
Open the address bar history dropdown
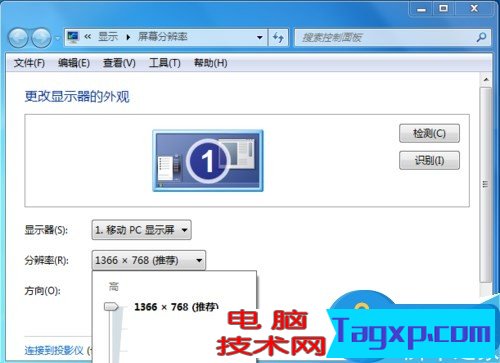pyautogui.click(x=260, y=37)
